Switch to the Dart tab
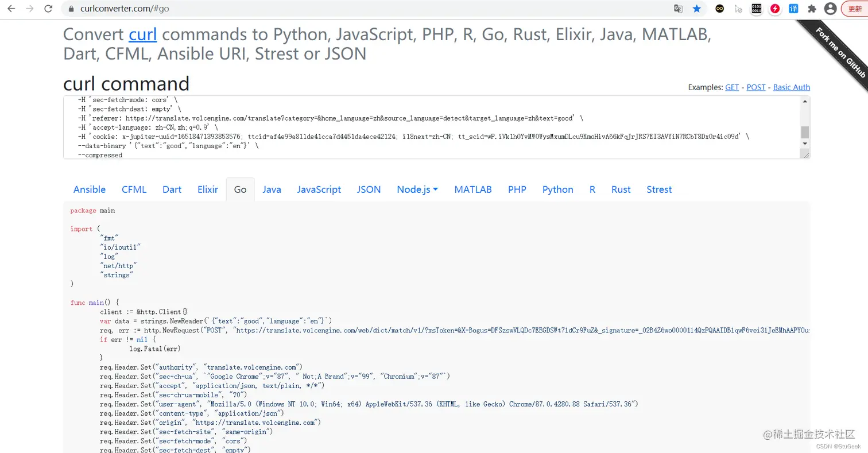 tap(172, 189)
